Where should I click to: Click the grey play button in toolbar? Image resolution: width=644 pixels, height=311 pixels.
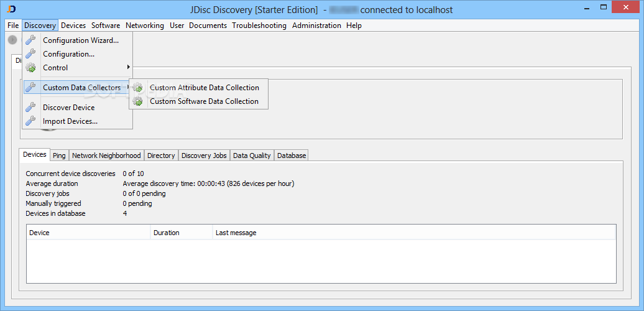tap(12, 40)
